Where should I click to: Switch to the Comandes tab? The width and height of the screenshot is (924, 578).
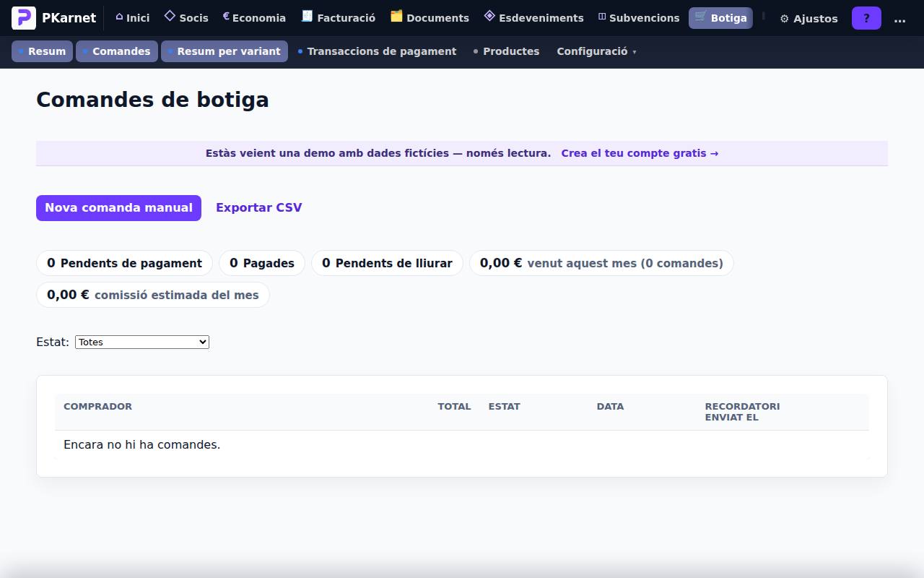[x=117, y=51]
